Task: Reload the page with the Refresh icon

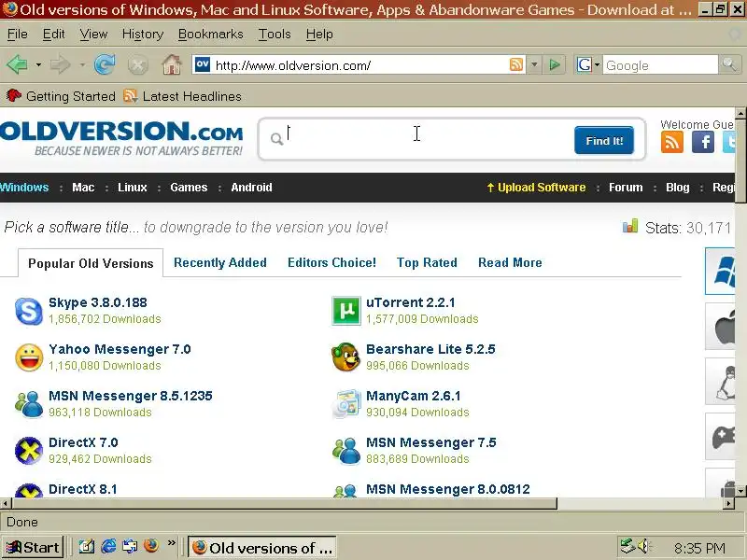Action: [105, 64]
